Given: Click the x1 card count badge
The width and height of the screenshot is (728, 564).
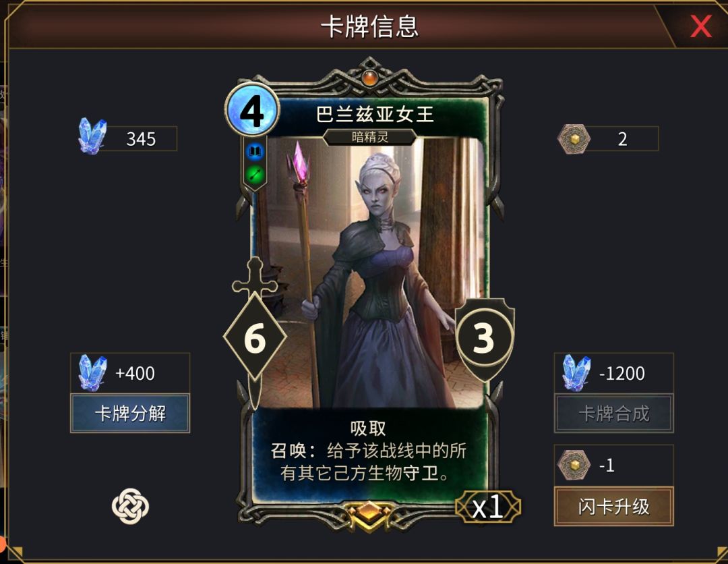Looking at the screenshot, I should click(487, 506).
